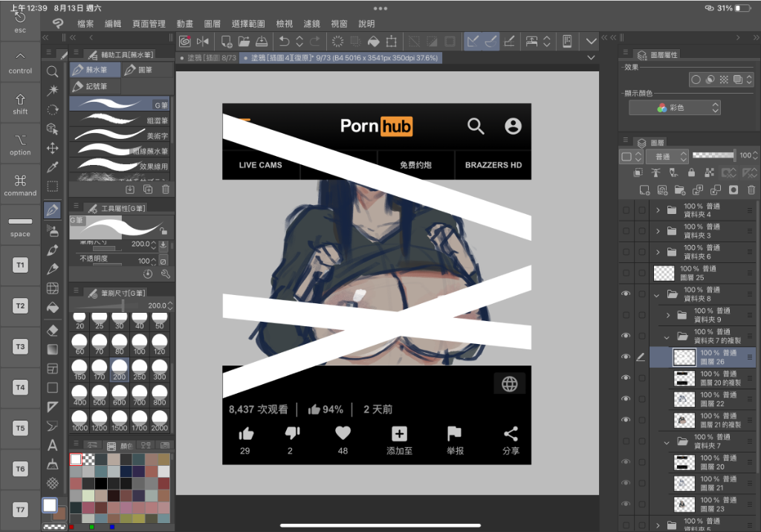761x532 pixels.
Task: Tap the T1 edge keyboard key
Action: 20,265
